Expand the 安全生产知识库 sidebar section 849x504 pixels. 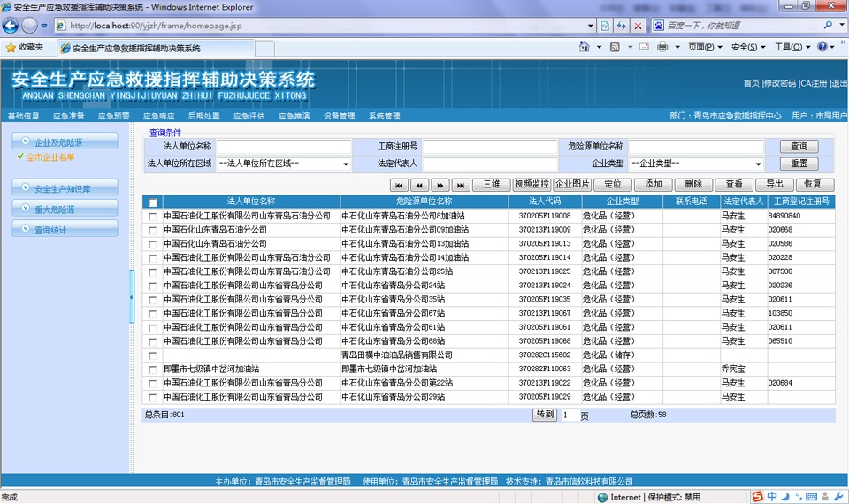65,187
